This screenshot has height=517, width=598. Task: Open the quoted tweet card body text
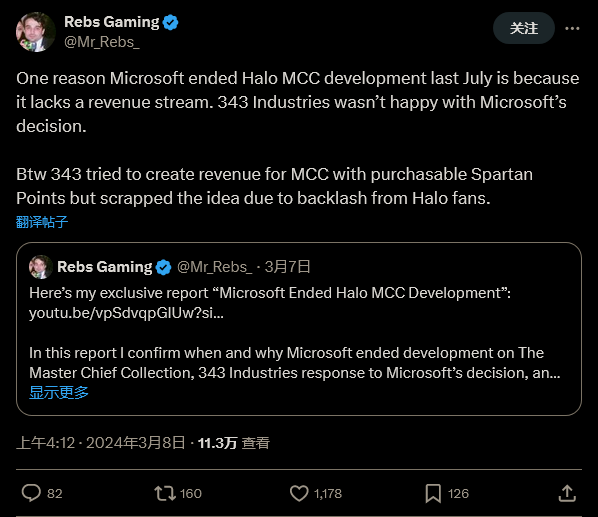294,363
